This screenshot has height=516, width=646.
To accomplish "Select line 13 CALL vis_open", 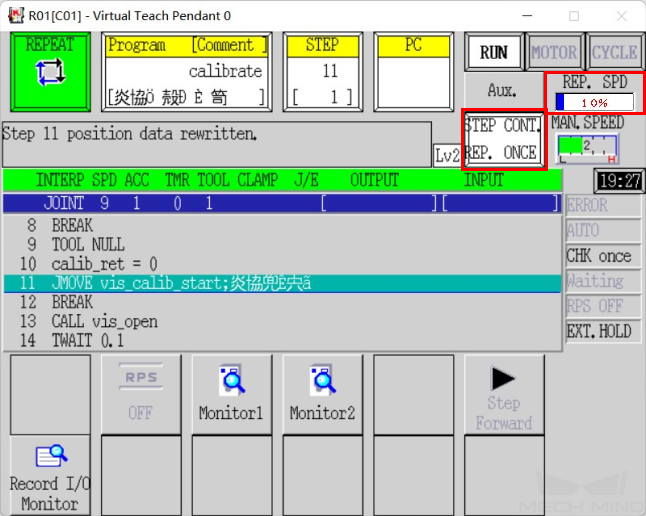I will point(282,321).
